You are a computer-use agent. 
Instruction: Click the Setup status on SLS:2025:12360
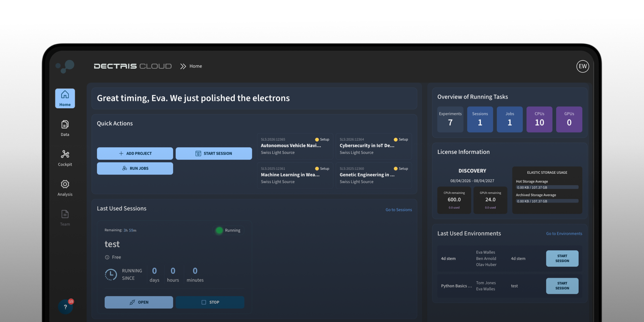coord(401,169)
